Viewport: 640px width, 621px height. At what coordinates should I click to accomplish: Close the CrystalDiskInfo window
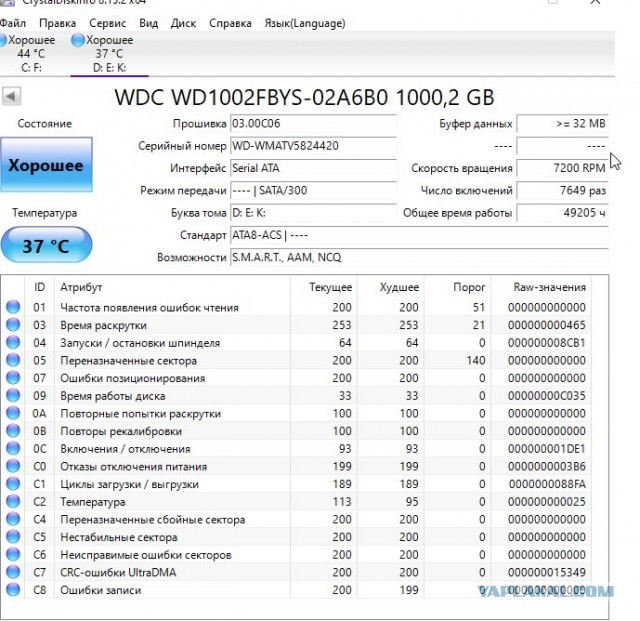(x=596, y=2)
